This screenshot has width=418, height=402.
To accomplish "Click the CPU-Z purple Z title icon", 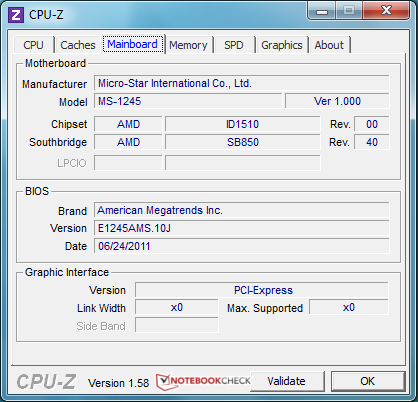I will click(x=16, y=15).
